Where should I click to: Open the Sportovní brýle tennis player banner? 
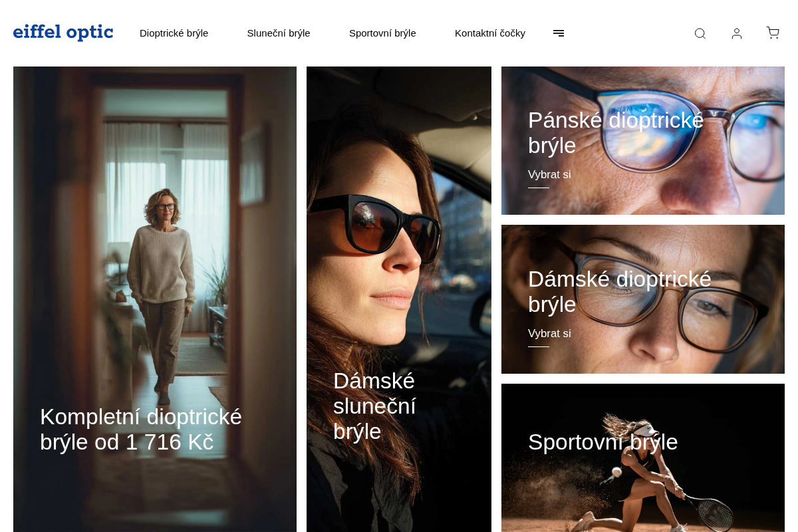coord(643,458)
